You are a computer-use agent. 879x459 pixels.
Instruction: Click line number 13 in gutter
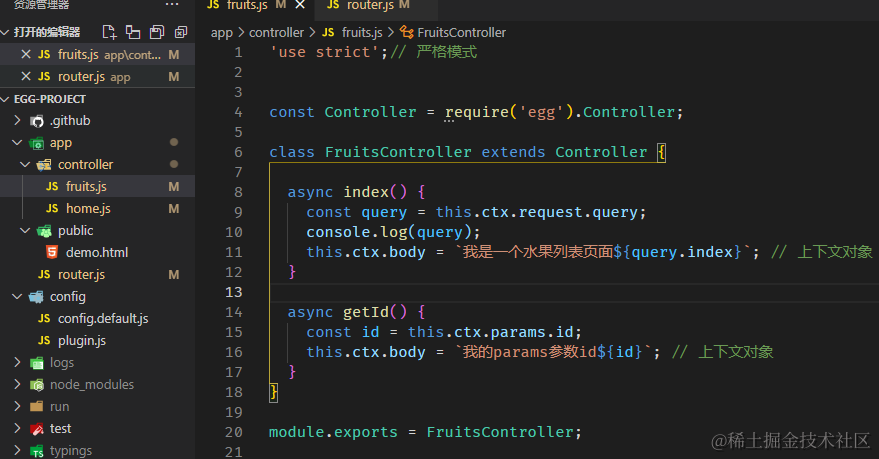pos(234,292)
